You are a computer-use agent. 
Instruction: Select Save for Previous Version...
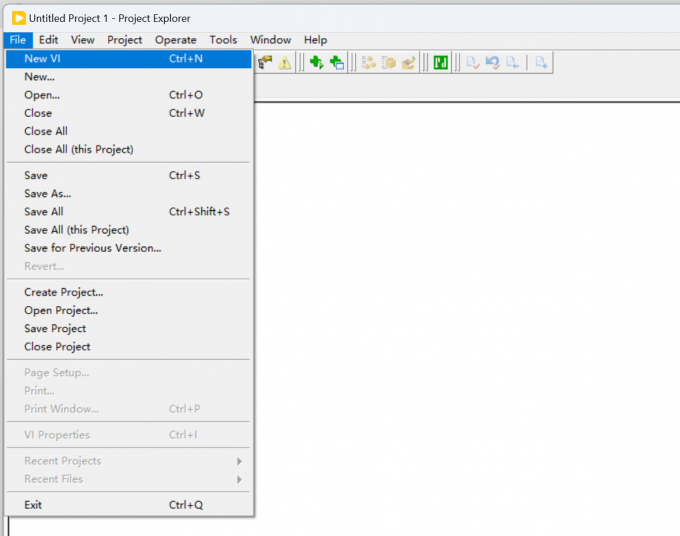[128, 248]
